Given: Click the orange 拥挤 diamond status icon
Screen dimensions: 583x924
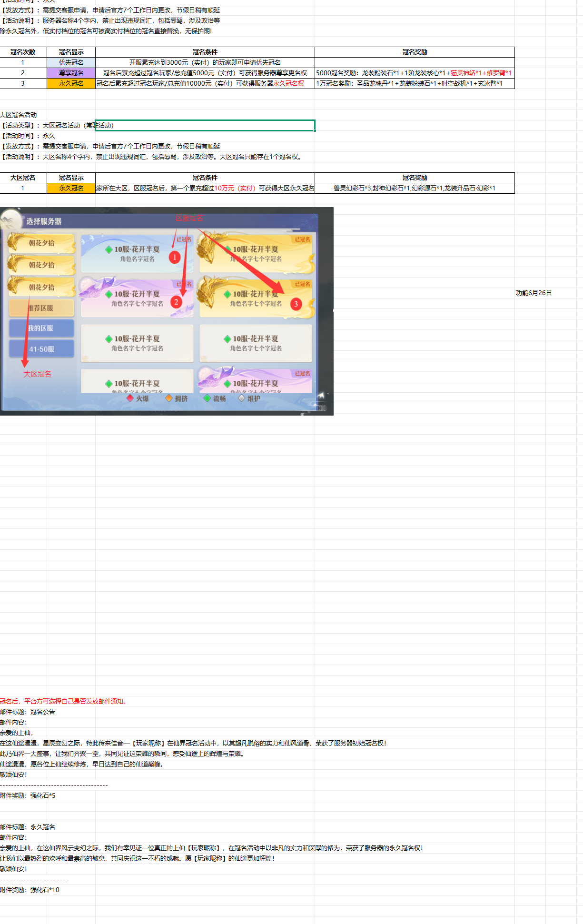Looking at the screenshot, I should pos(169,398).
